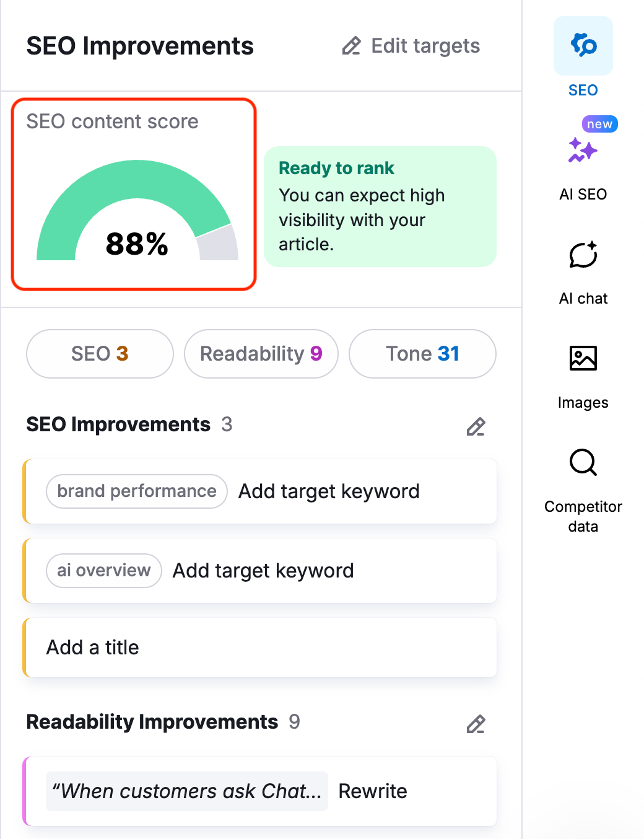Click the pencil beside SEO Improvements
Screen dimensions: 644x839
[x=476, y=426]
